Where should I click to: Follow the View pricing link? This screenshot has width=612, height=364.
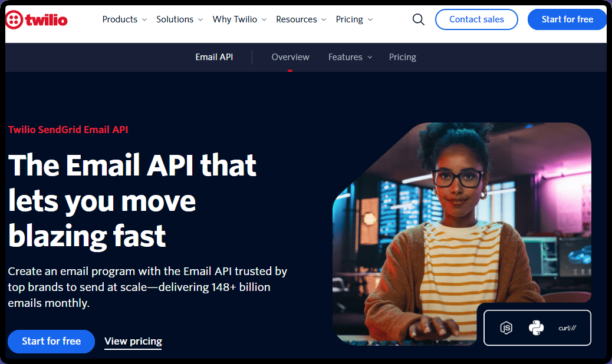(133, 342)
